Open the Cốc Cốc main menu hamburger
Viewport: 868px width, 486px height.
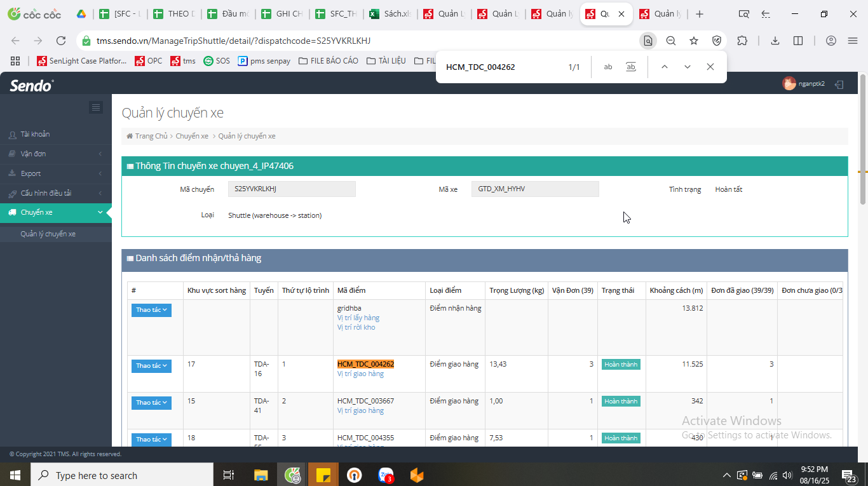(853, 41)
